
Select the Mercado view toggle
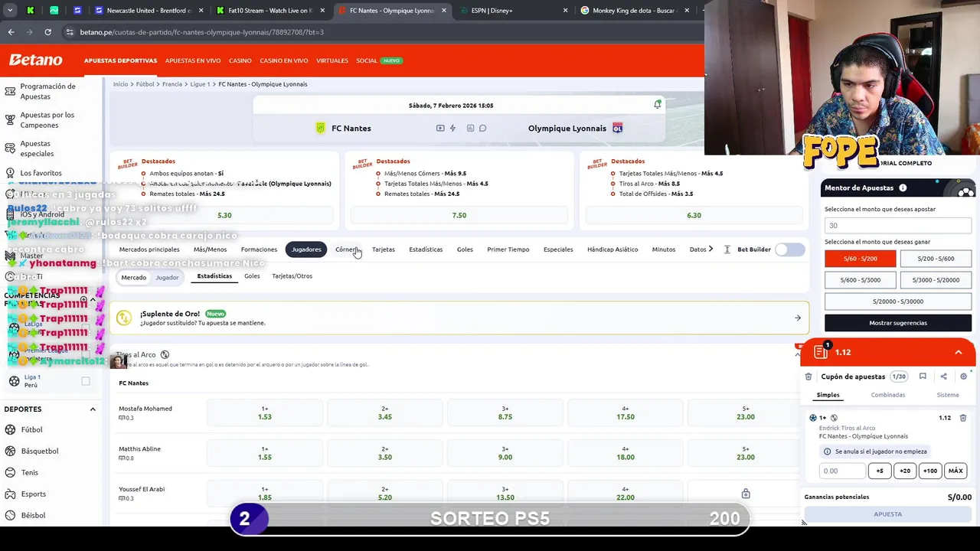coord(133,277)
